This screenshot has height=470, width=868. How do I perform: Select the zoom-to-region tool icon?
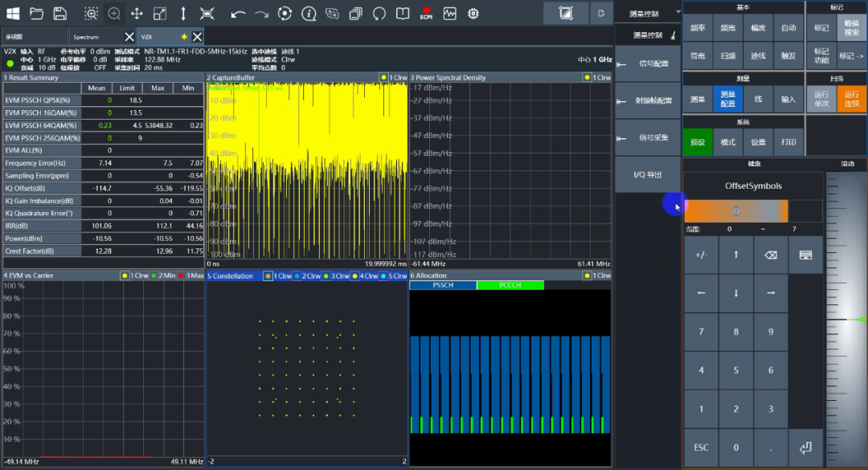coord(91,14)
